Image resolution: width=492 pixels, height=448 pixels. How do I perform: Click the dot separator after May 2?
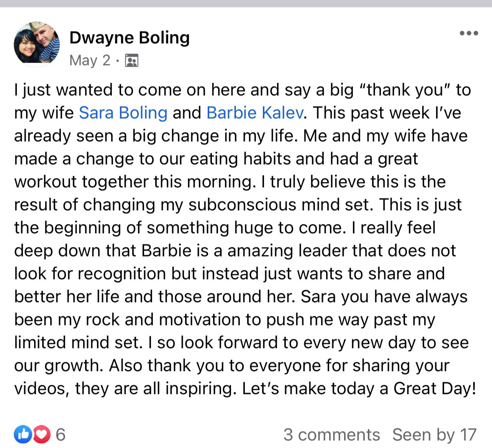pyautogui.click(x=118, y=60)
